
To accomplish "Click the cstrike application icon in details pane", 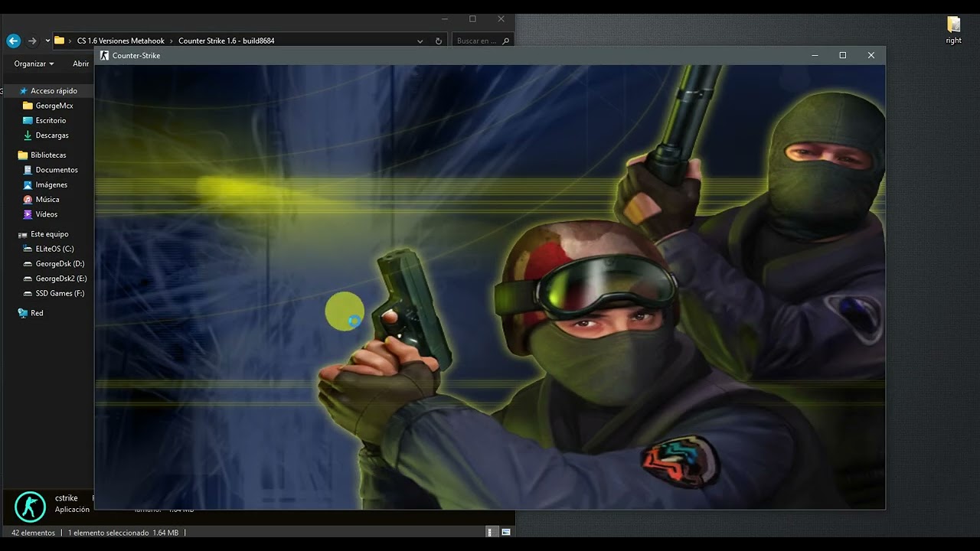I will point(31,507).
